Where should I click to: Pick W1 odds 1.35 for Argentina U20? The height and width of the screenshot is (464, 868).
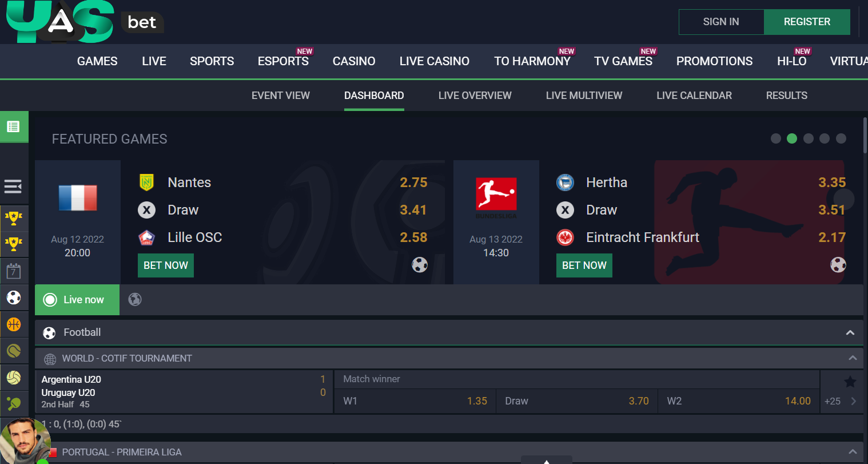click(415, 401)
